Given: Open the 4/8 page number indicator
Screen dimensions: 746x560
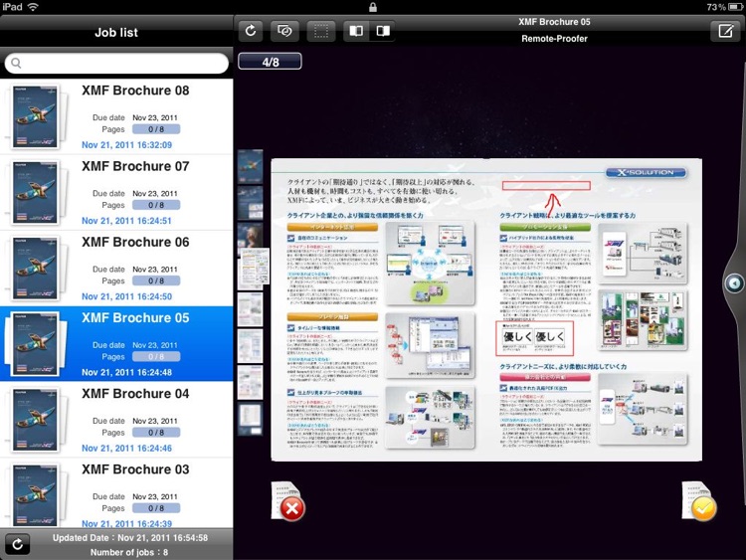Looking at the screenshot, I should click(x=271, y=62).
